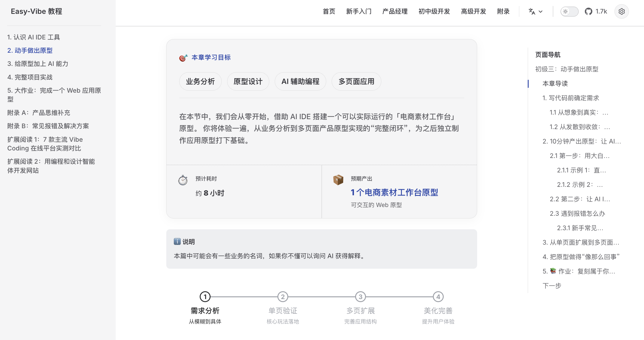Jump to 2.3 遇到报错怎么办 in page navigation
Viewport: 644px width, 340px height.
click(x=577, y=214)
